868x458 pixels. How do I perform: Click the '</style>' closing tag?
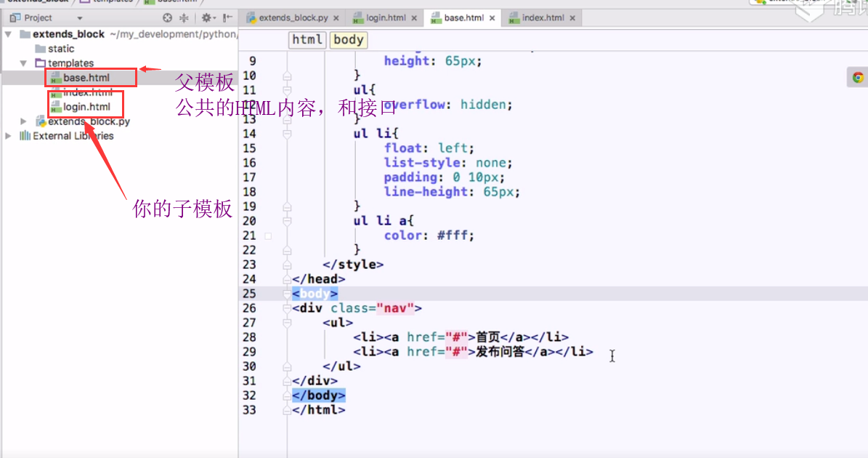pos(353,265)
